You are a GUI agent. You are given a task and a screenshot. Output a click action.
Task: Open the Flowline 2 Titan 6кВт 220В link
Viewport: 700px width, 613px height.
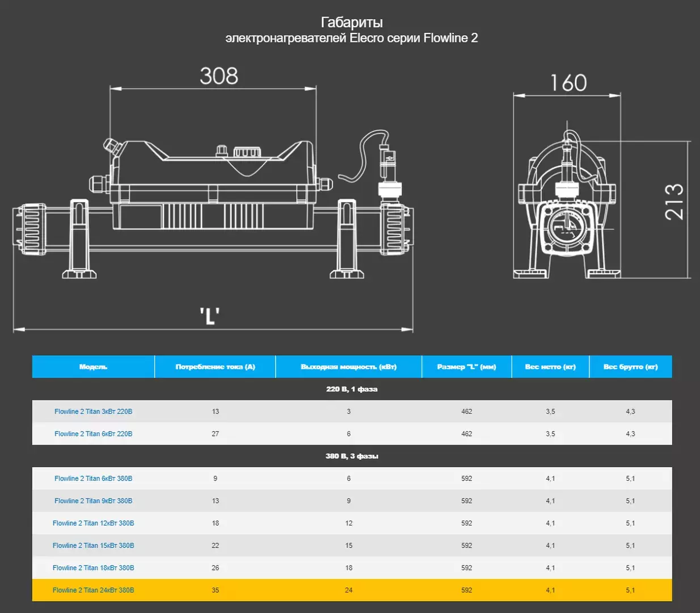pos(93,434)
